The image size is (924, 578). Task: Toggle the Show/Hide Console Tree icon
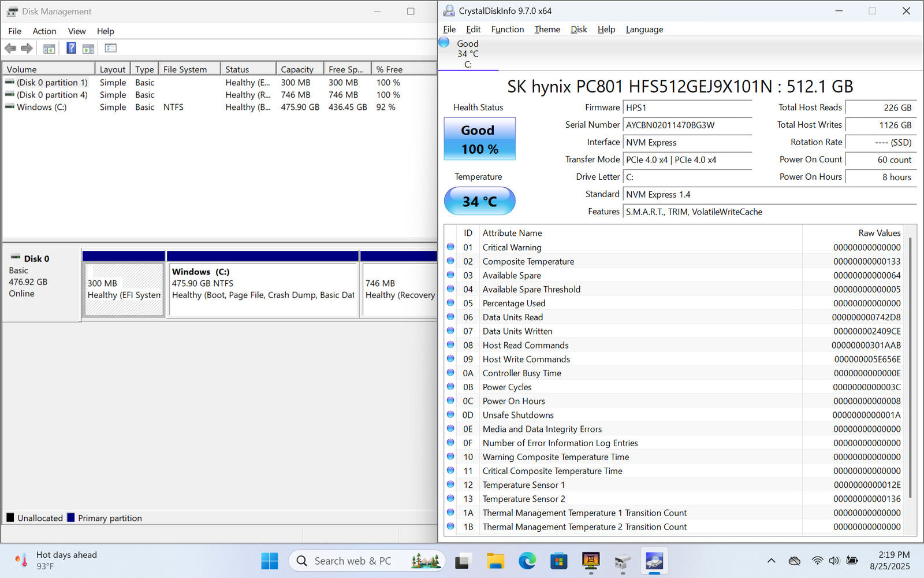pyautogui.click(x=49, y=49)
